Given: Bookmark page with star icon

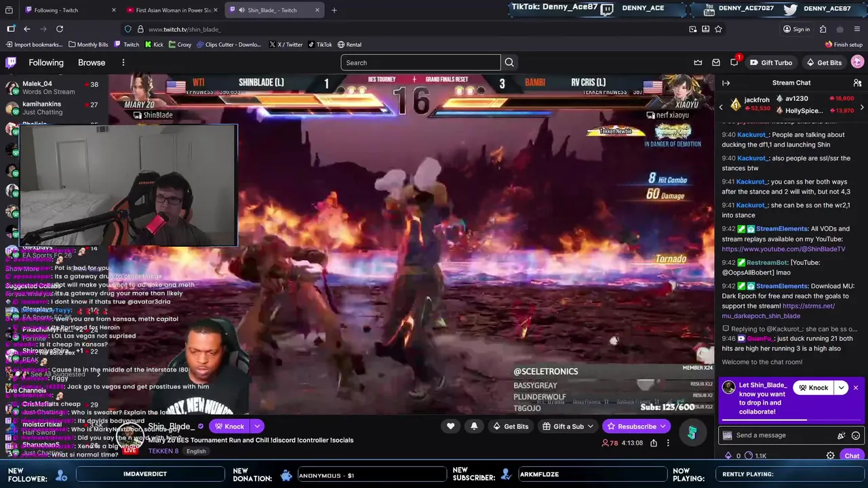Looking at the screenshot, I should [718, 29].
